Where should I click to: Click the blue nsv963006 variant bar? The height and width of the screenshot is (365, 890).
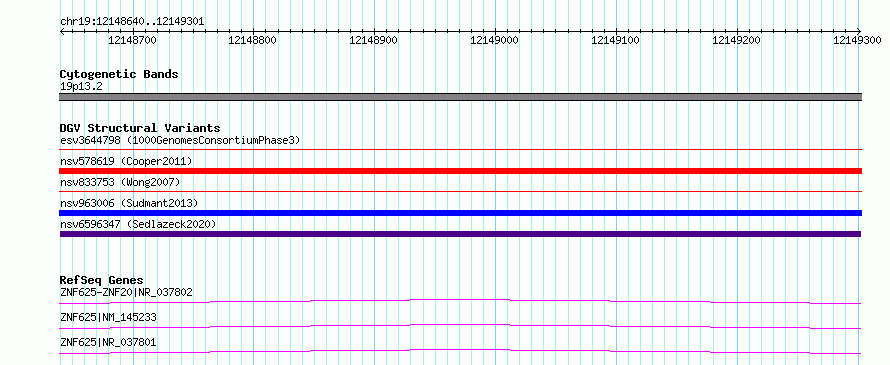[460, 213]
